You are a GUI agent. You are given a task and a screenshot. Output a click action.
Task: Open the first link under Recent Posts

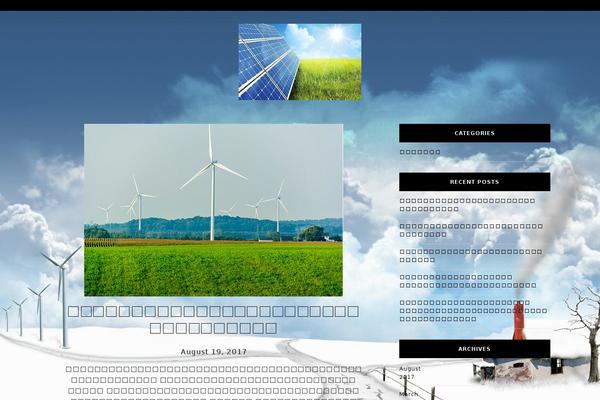467,205
